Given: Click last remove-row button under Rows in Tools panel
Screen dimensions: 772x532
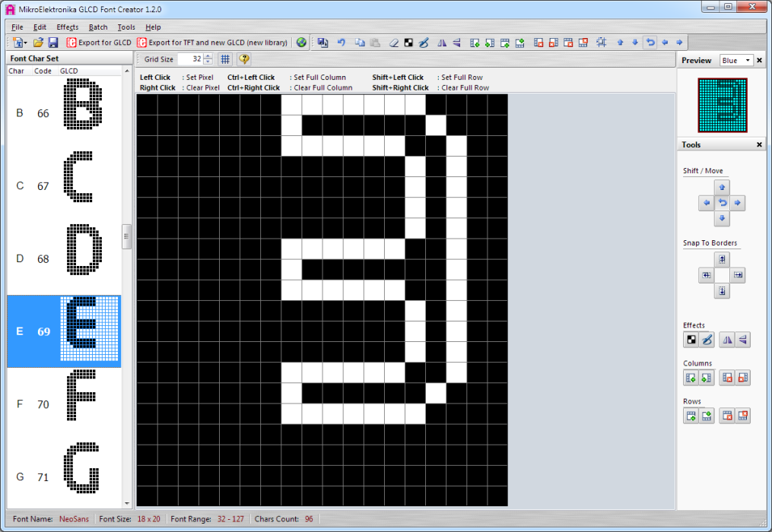Looking at the screenshot, I should pyautogui.click(x=743, y=416).
